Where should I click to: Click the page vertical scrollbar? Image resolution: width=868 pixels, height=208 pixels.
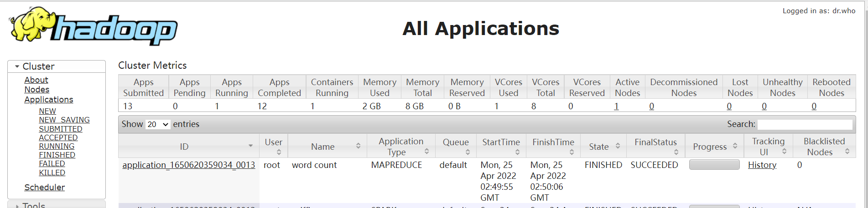coord(866,105)
